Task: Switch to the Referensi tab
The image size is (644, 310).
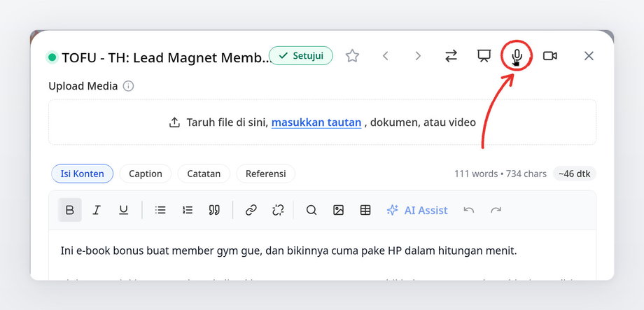Action: click(x=266, y=174)
